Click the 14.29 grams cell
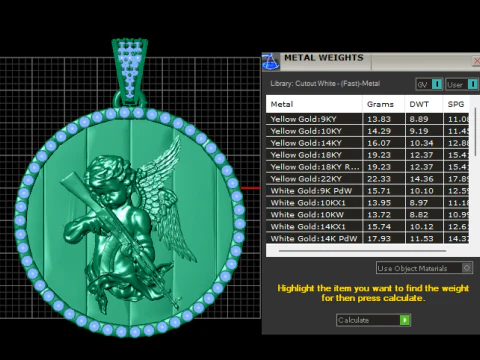The height and width of the screenshot is (360, 480). click(379, 131)
